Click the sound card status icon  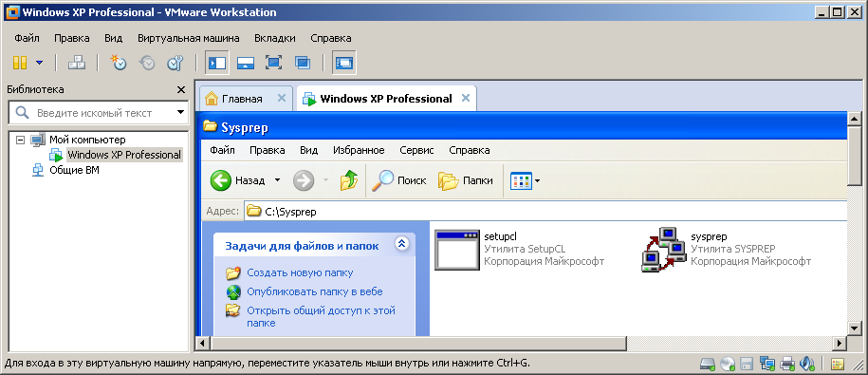click(807, 364)
